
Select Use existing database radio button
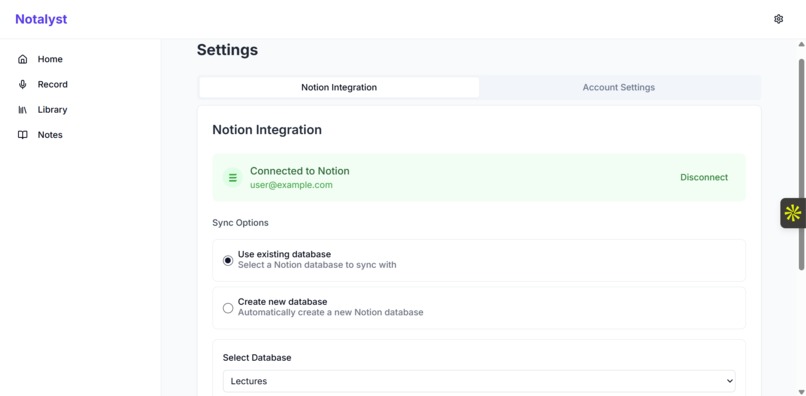228,260
